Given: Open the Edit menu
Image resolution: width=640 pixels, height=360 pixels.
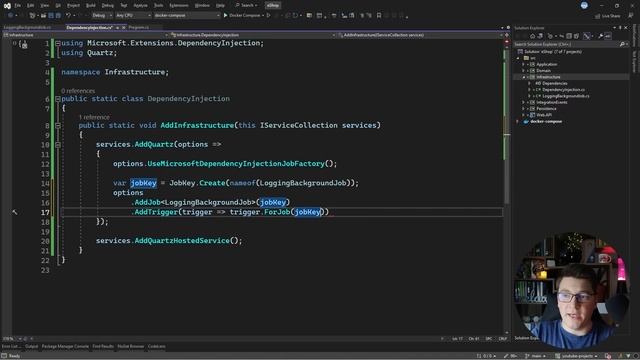Looking at the screenshot, I should coord(31,6).
